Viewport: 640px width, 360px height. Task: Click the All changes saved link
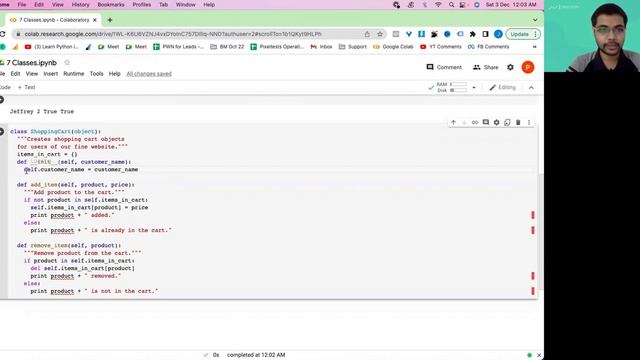point(149,74)
